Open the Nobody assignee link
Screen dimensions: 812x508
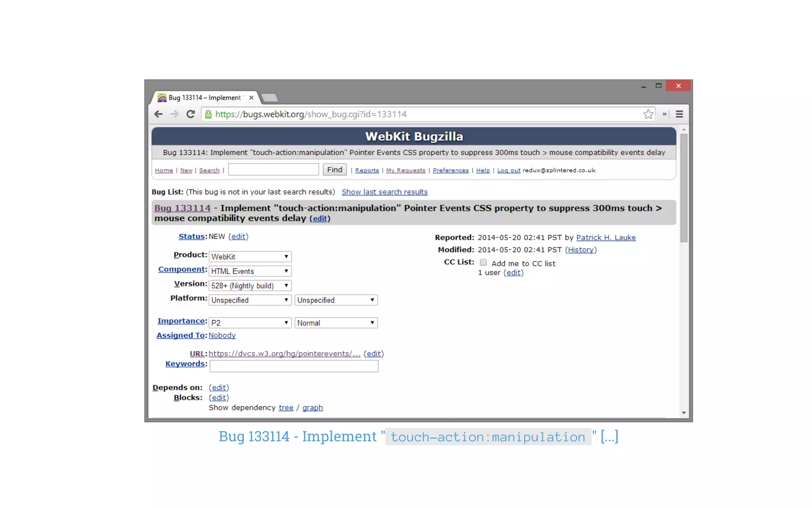point(222,335)
